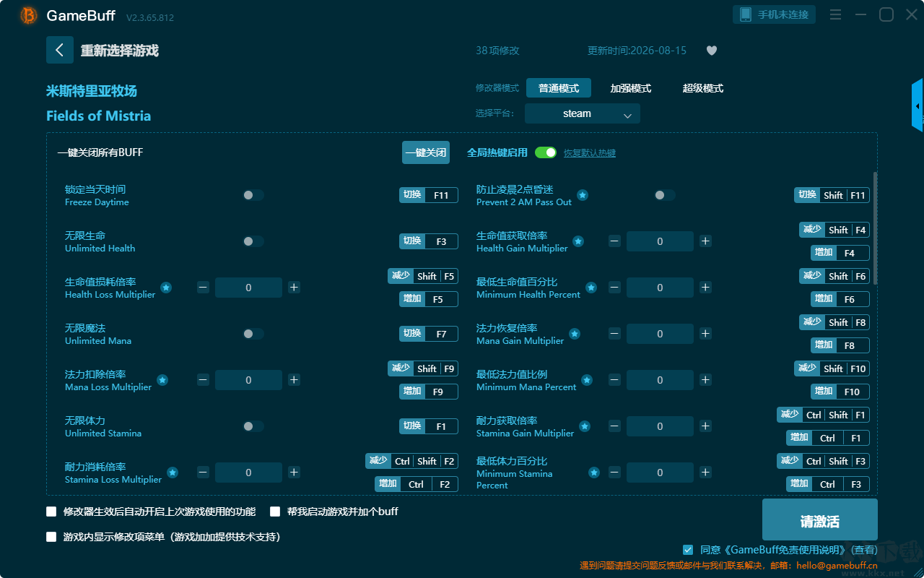Click star icon beside Minimum Stamina Percent
Viewport: 924px width, 578px height.
point(594,473)
